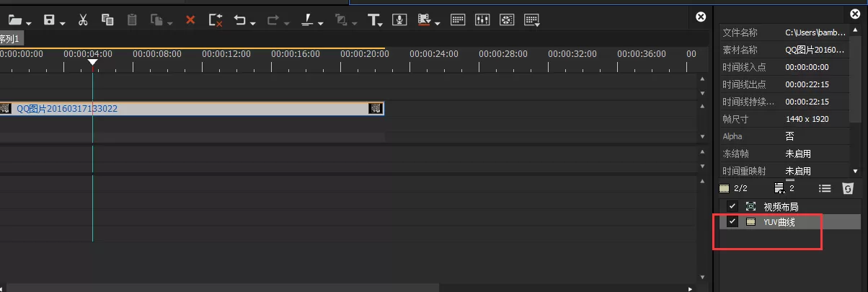Viewport: 868px width, 292px height.
Task: Open the render options dropdown arrow
Action: (x=438, y=23)
